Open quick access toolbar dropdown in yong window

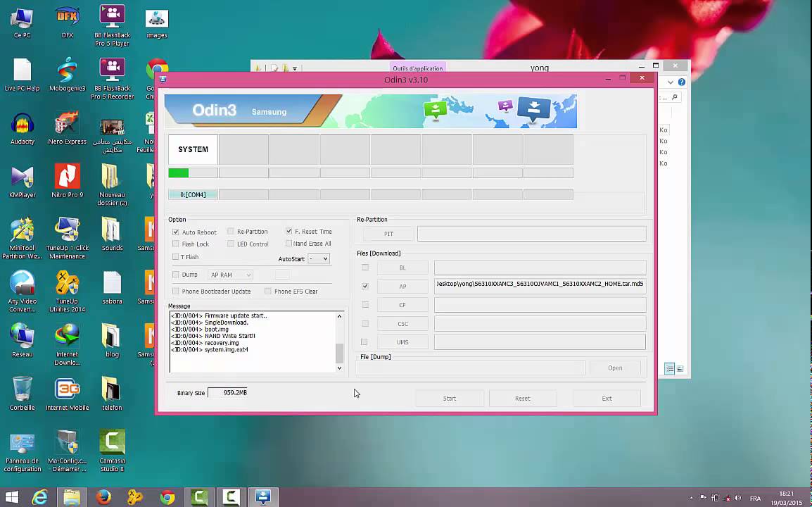tap(295, 68)
